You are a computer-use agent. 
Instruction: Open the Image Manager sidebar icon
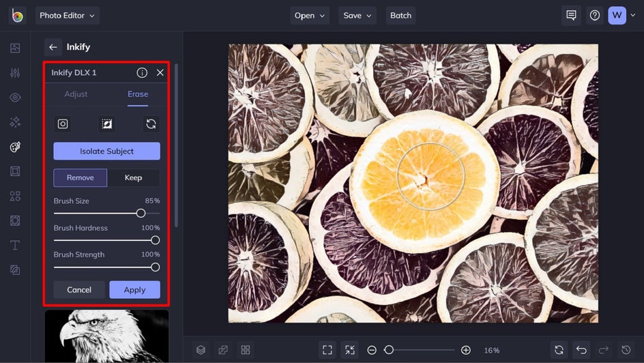coord(15,48)
